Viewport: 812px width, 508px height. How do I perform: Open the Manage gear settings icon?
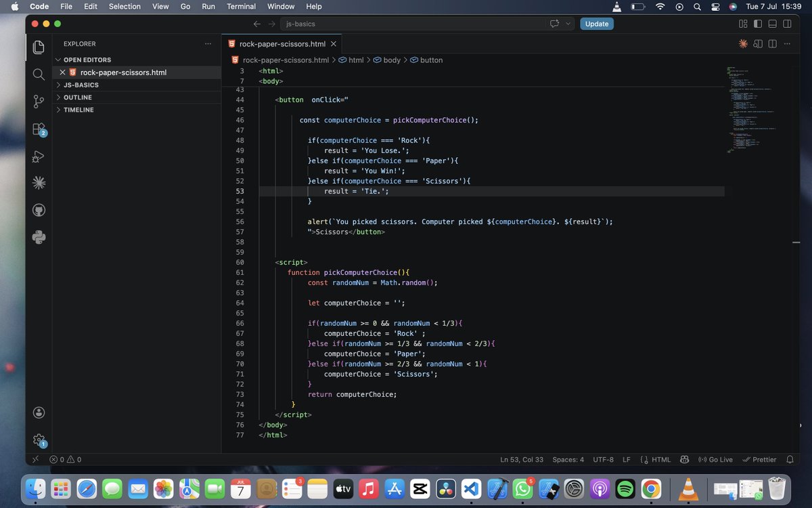tap(39, 440)
